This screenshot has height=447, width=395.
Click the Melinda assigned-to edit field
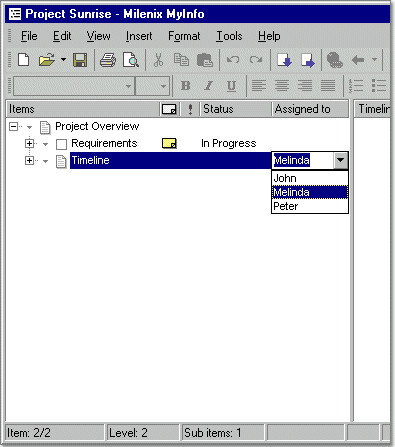pyautogui.click(x=302, y=161)
